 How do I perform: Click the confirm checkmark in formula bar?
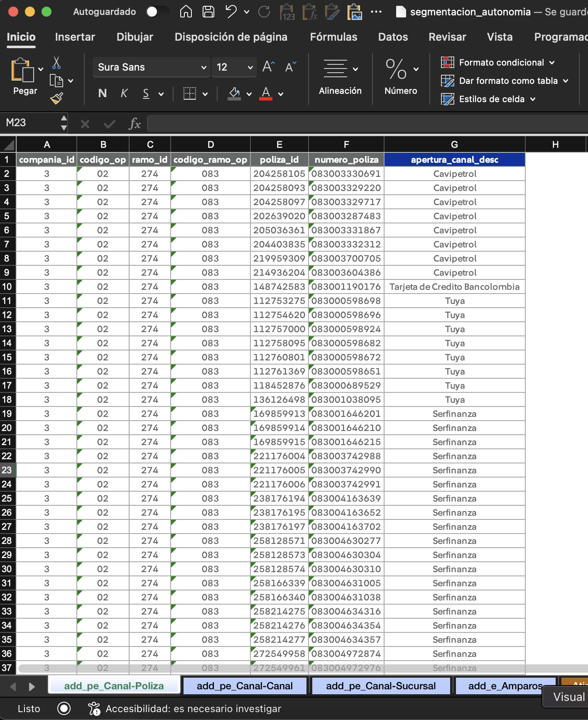coord(110,124)
